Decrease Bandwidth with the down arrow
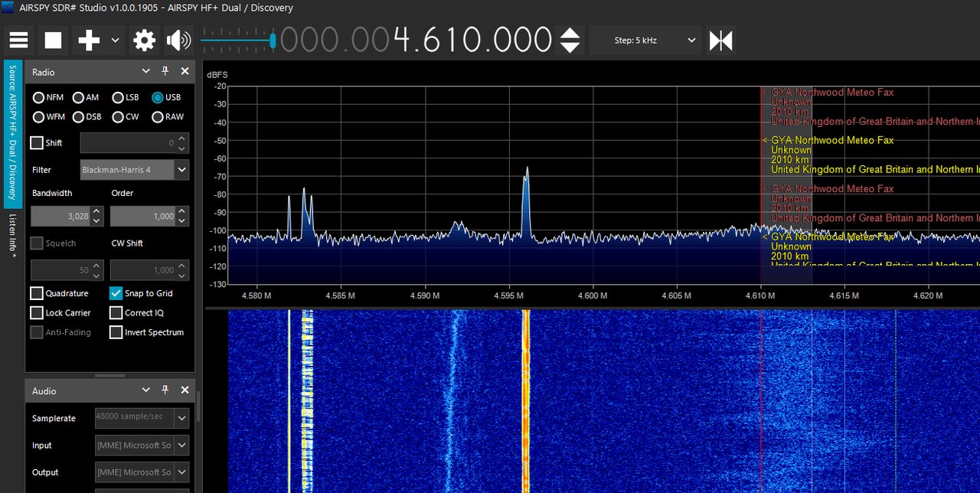The image size is (980, 493). (x=96, y=221)
